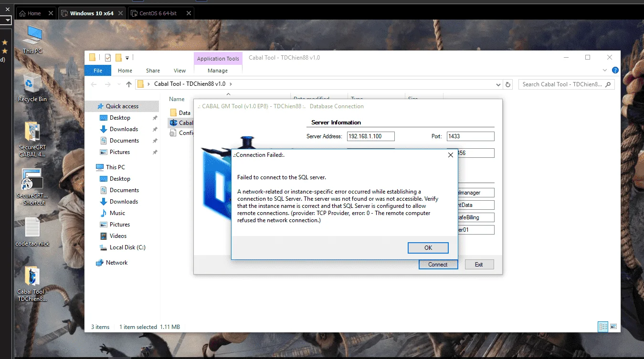644x359 pixels.
Task: Open the File tab in Explorer
Action: point(98,71)
